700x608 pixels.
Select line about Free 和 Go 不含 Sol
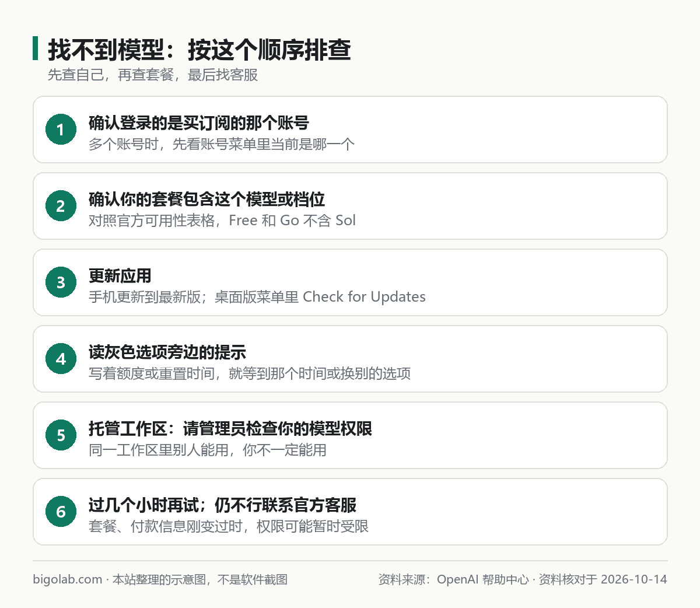(x=222, y=221)
